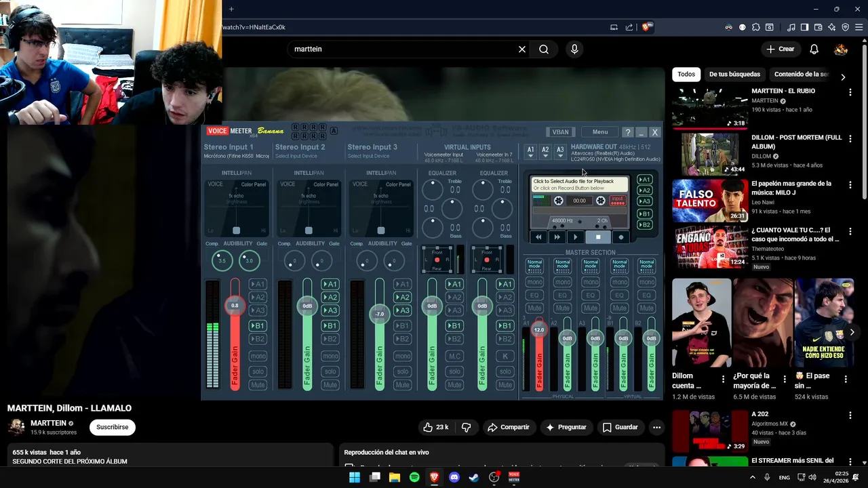Open the A2 hardware out device dropdown
This screenshot has width=868, height=488.
(545, 152)
